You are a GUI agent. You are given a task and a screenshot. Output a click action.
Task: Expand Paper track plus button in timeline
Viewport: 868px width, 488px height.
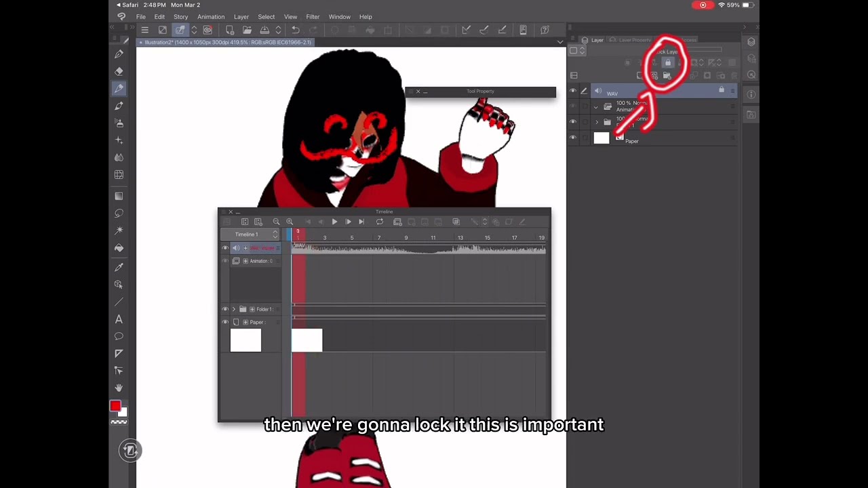click(x=245, y=322)
